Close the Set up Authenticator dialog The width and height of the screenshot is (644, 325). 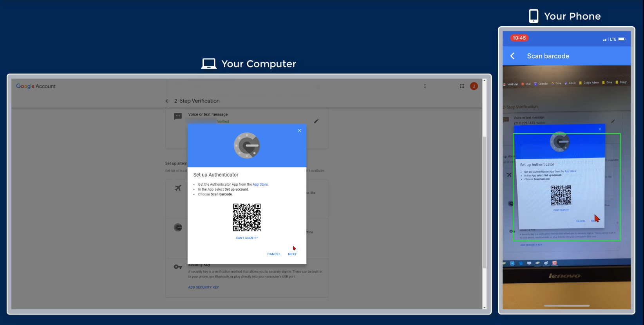tap(299, 131)
